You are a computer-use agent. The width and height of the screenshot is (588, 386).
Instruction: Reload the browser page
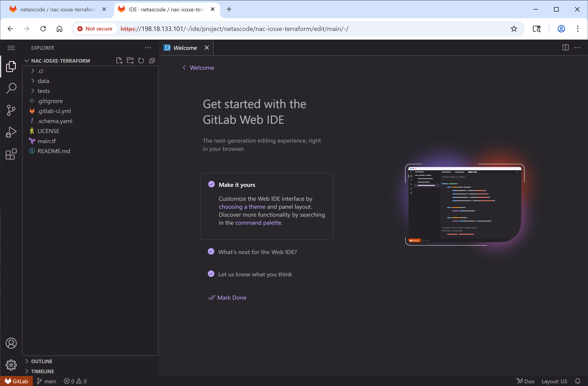pos(43,29)
